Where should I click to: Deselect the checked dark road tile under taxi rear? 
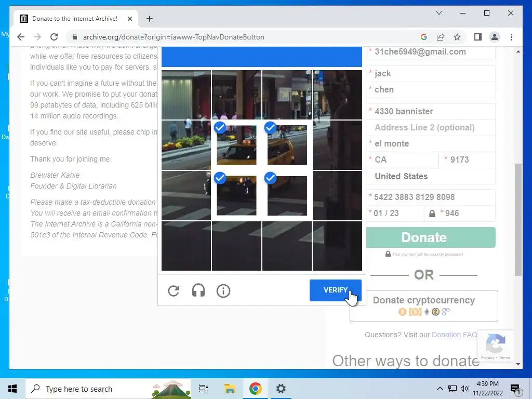click(287, 196)
